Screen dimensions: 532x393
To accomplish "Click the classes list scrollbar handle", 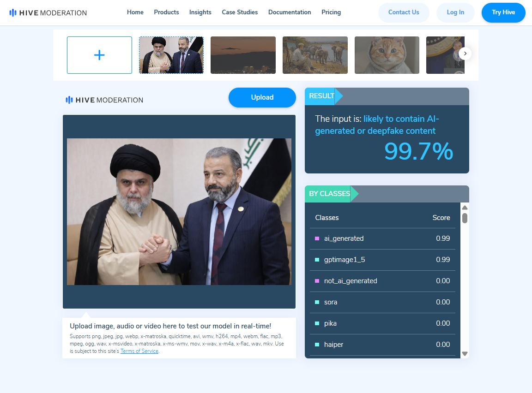I will click(465, 218).
